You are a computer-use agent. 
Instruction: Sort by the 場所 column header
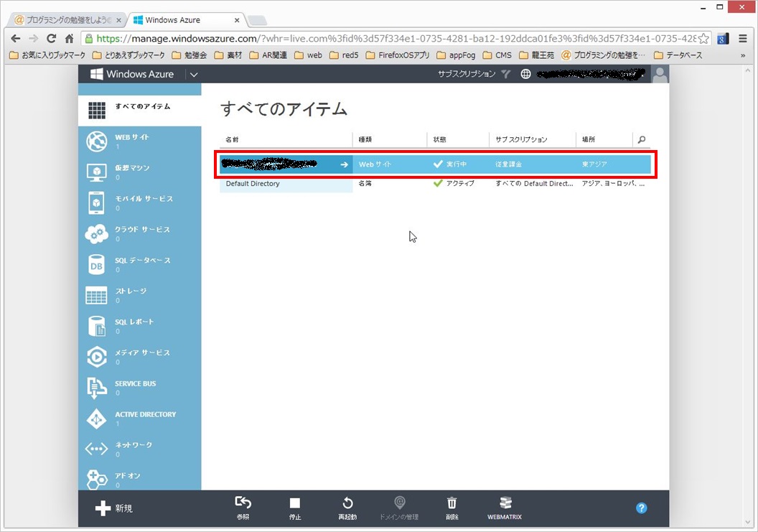[x=589, y=140]
